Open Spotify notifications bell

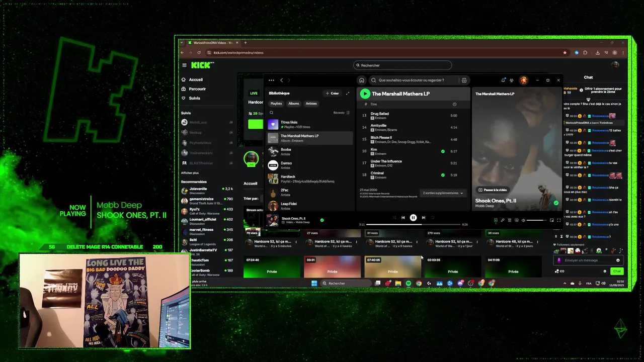pyautogui.click(x=503, y=80)
